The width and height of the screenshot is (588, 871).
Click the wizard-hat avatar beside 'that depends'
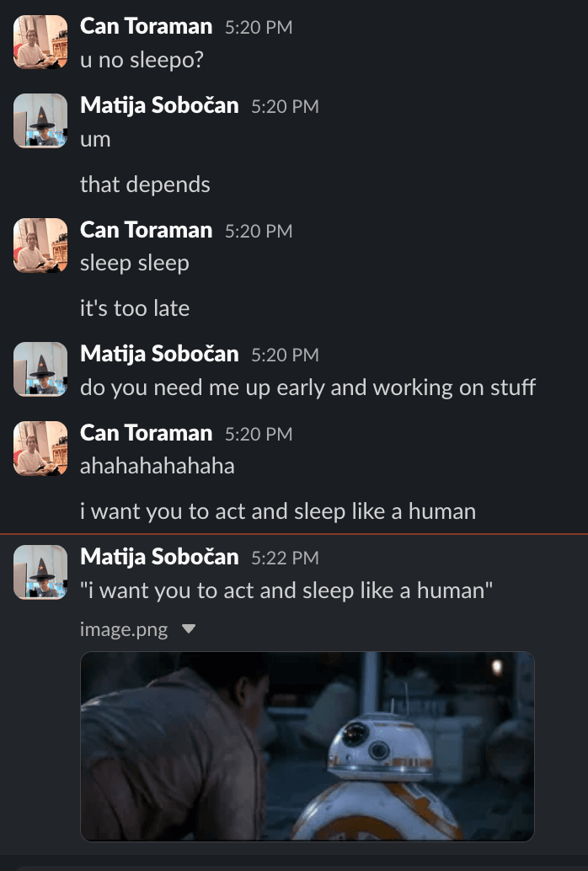(40, 120)
